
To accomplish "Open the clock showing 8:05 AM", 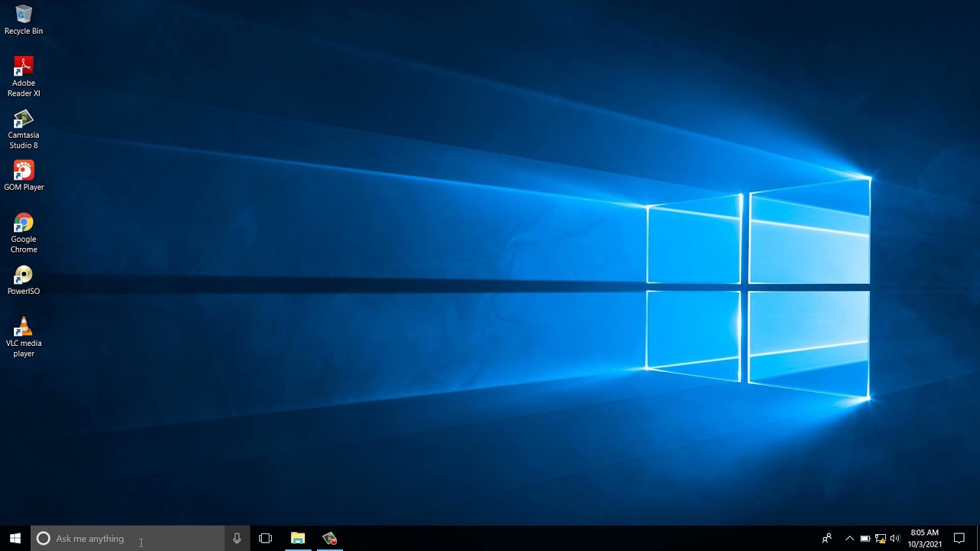I will [925, 538].
